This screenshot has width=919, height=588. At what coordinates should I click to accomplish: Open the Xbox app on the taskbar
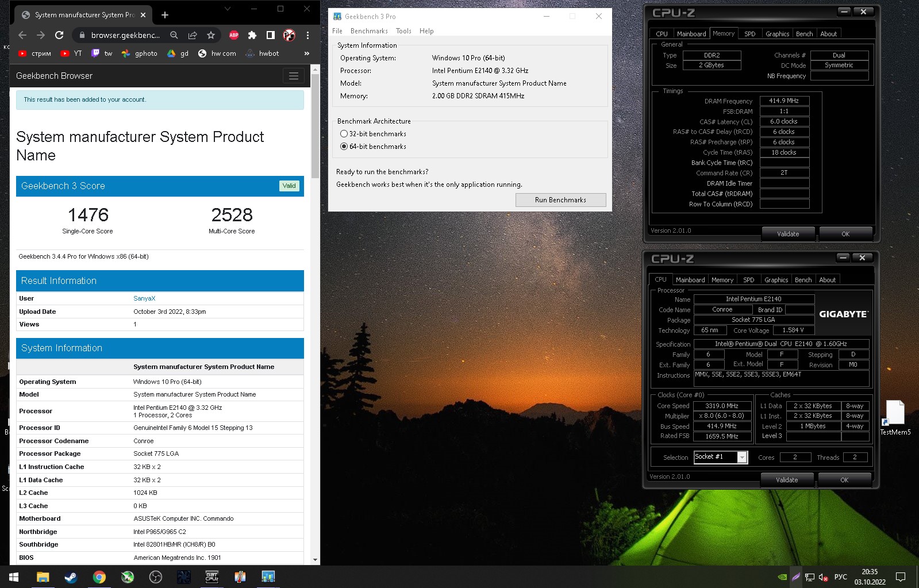[127, 577]
